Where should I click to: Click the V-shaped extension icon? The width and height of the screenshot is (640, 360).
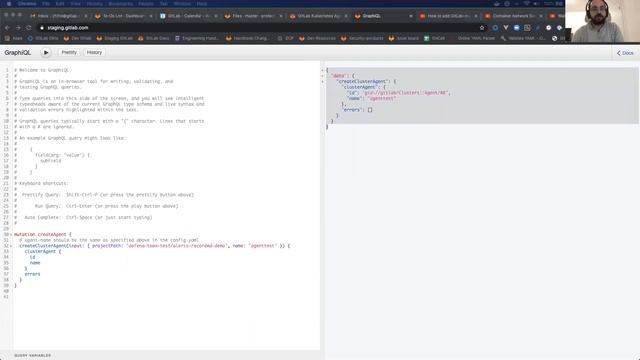pyautogui.click(x=506, y=28)
